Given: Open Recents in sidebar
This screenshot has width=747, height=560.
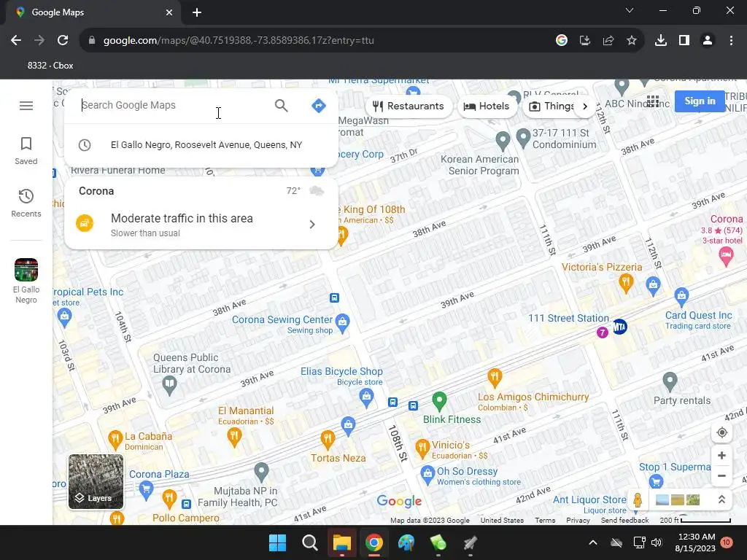Looking at the screenshot, I should tap(26, 203).
